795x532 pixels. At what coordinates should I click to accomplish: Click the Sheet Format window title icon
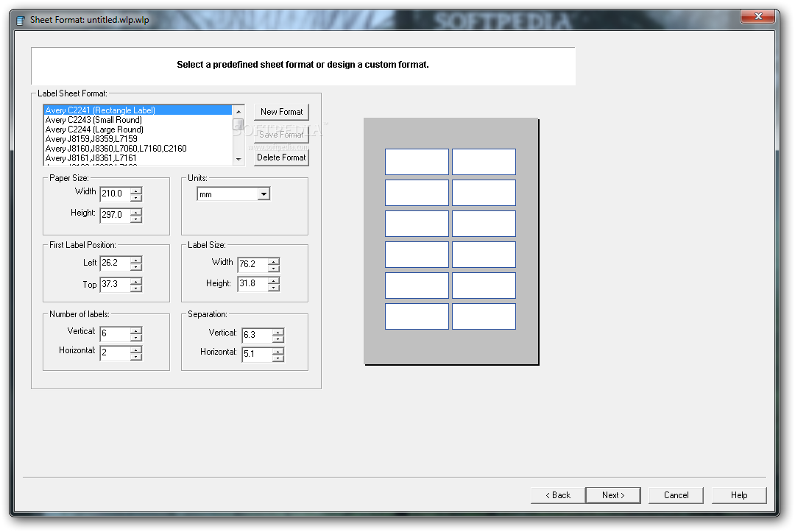(x=21, y=21)
